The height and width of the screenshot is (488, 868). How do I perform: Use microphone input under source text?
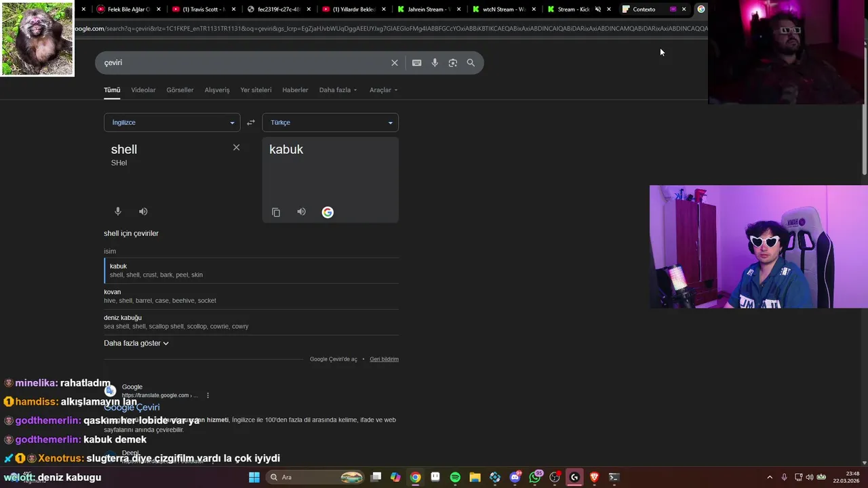(x=118, y=211)
